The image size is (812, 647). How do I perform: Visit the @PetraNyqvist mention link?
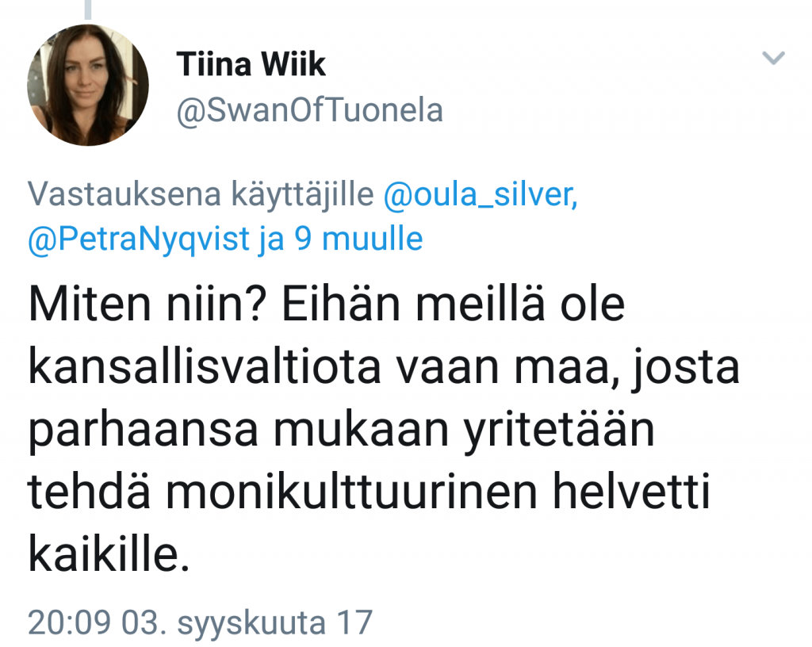click(x=139, y=239)
